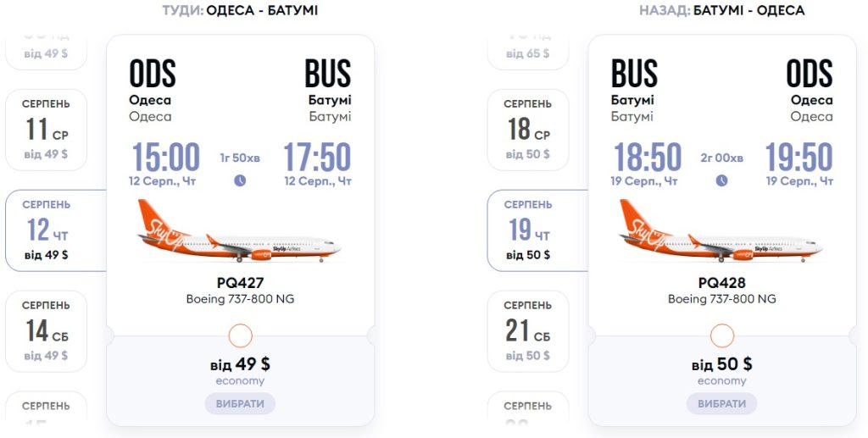Click the PQ427 flight number label
Viewport: 868px width, 438px height.
click(x=240, y=283)
